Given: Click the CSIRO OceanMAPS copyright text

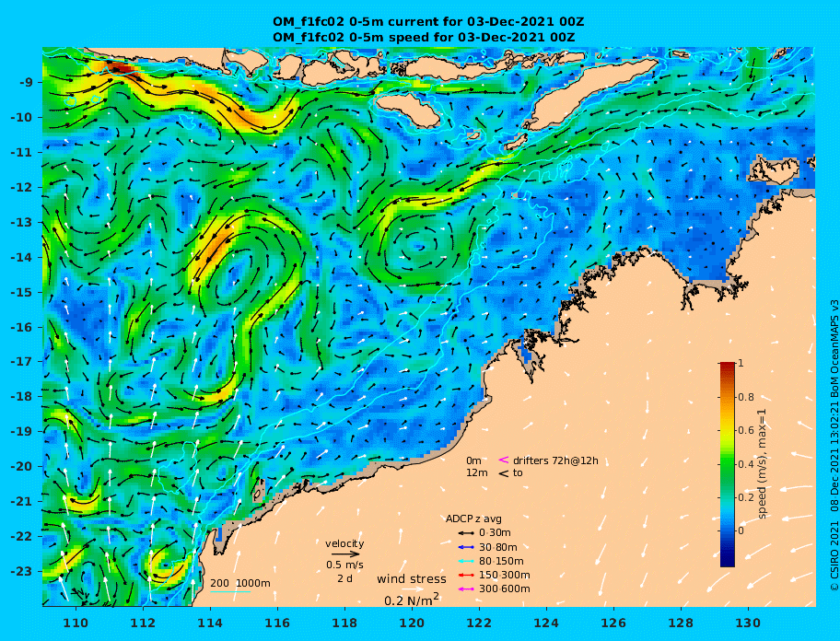Looking at the screenshot, I should [834, 446].
